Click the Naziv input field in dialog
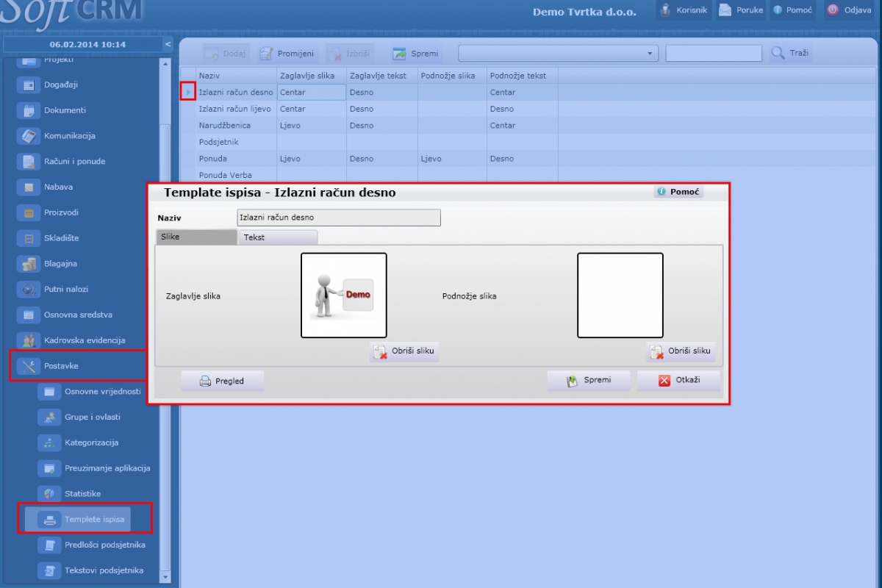This screenshot has width=882, height=588. 339,218
